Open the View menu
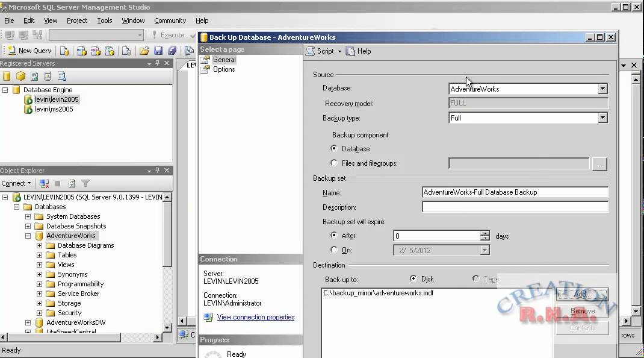 pos(51,20)
